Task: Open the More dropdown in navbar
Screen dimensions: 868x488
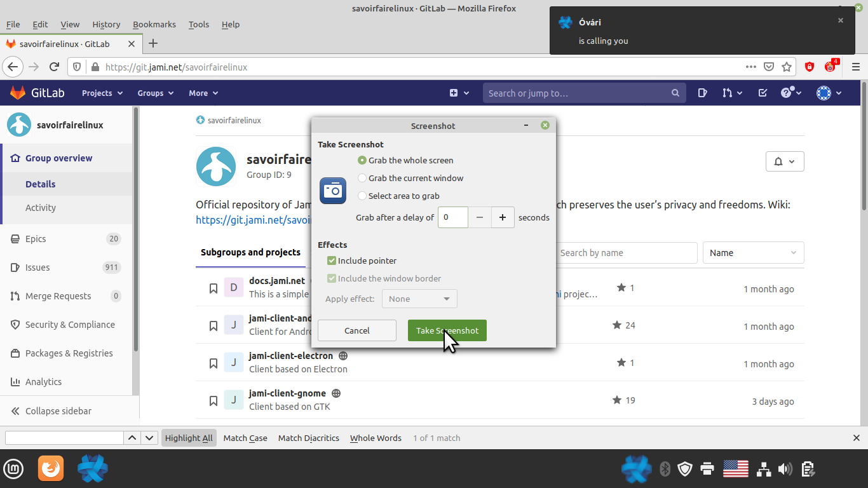Action: [203, 93]
